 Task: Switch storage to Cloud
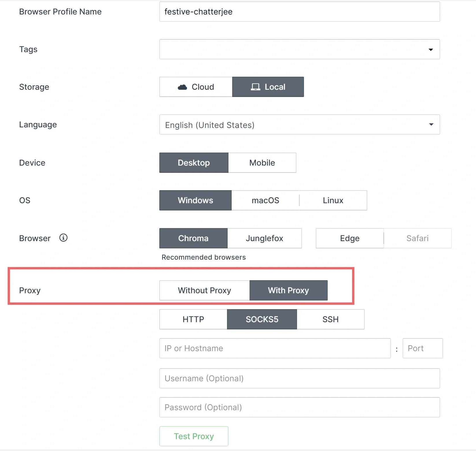195,87
